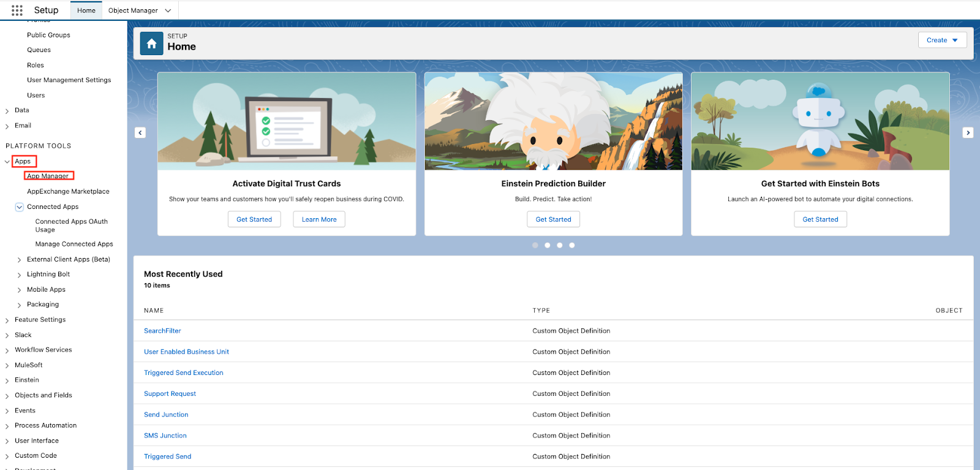Click Get Started for Einstein Prediction Builder
This screenshot has width=980, height=470.
pyautogui.click(x=554, y=219)
